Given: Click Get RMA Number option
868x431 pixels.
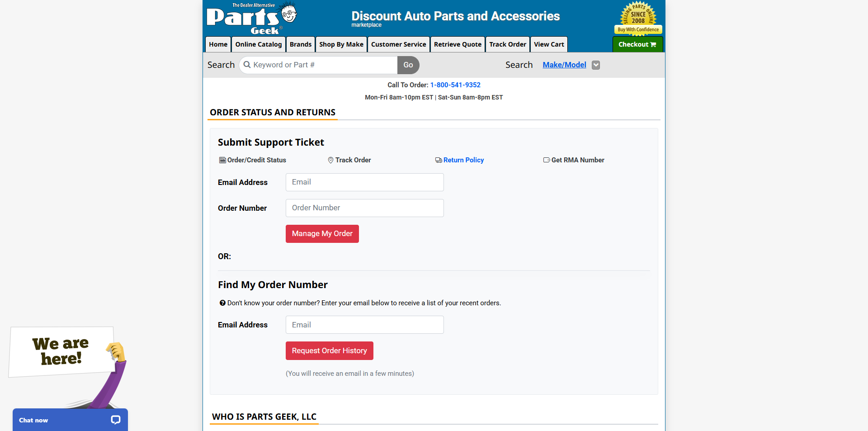Looking at the screenshot, I should pos(578,160).
